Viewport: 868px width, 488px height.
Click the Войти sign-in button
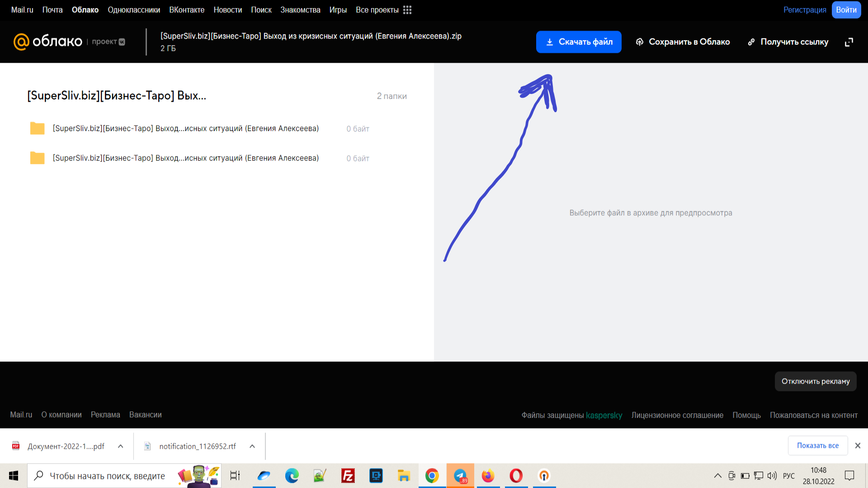click(846, 10)
